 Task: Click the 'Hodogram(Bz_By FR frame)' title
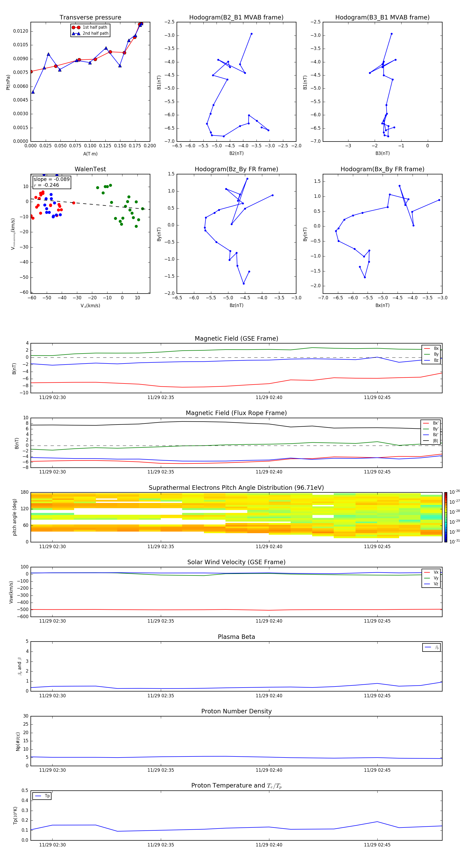236,169
